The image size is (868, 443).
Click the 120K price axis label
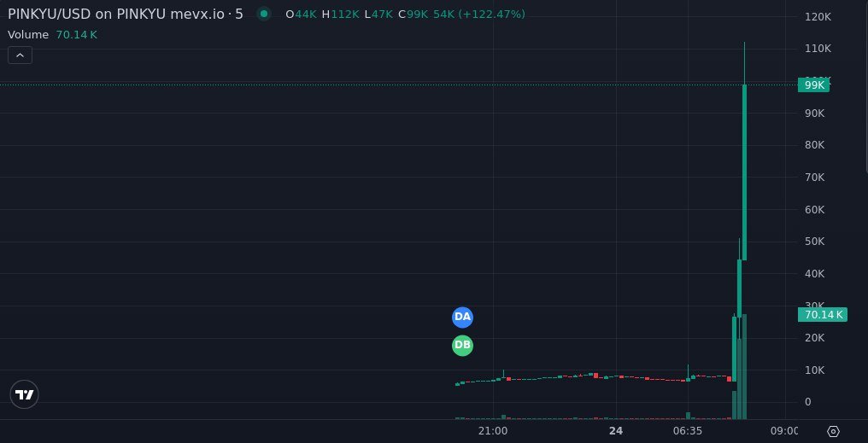click(x=818, y=17)
